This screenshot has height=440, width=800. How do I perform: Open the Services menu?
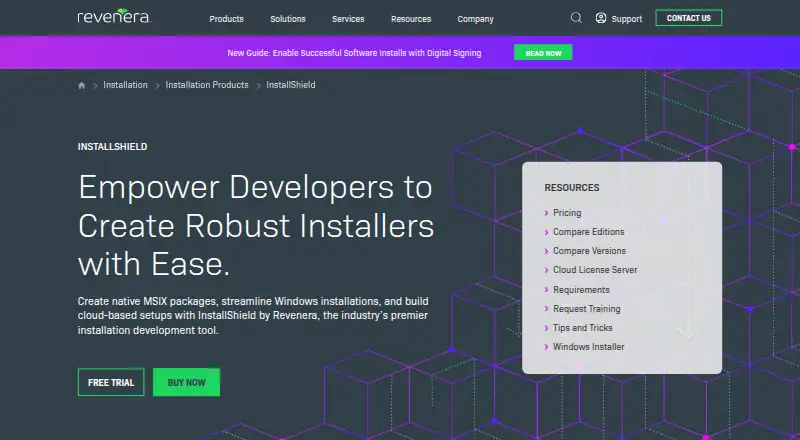point(348,19)
